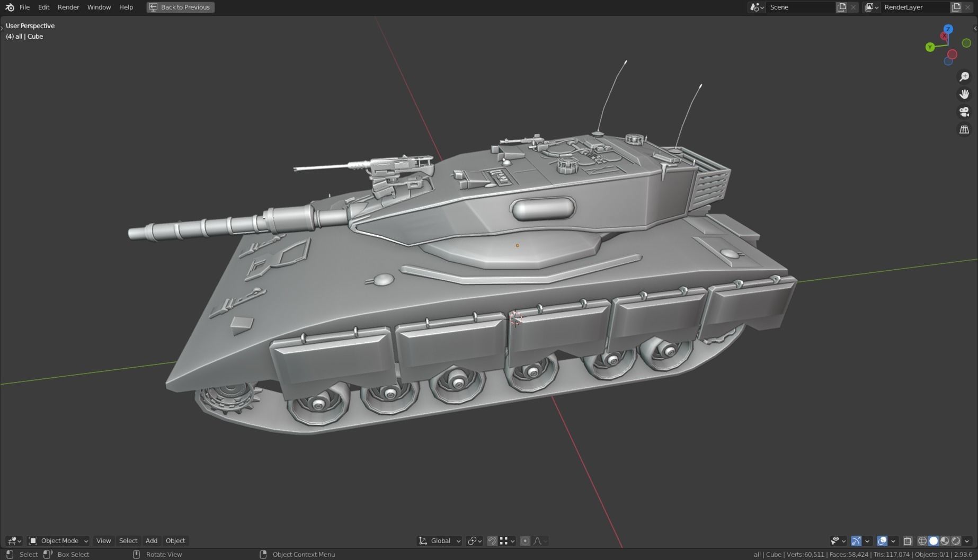Toggle the camera view icon
This screenshot has width=978, height=560.
(964, 112)
